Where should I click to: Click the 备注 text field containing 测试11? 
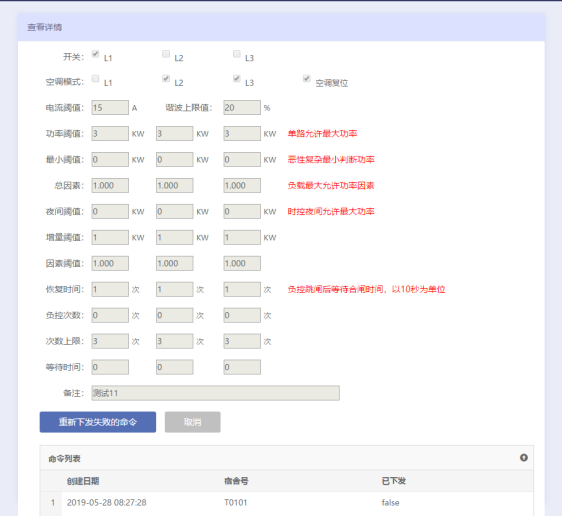coord(215,393)
